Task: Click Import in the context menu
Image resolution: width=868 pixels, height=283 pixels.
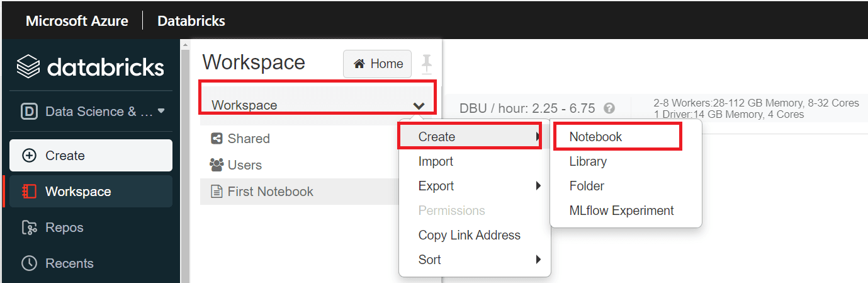Action: click(436, 161)
